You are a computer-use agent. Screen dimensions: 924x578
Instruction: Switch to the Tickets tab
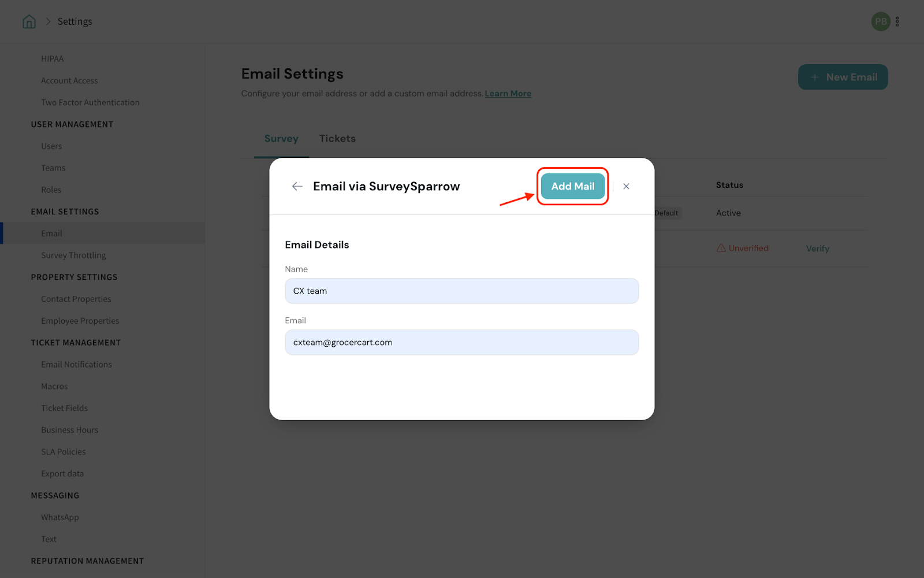tap(337, 139)
